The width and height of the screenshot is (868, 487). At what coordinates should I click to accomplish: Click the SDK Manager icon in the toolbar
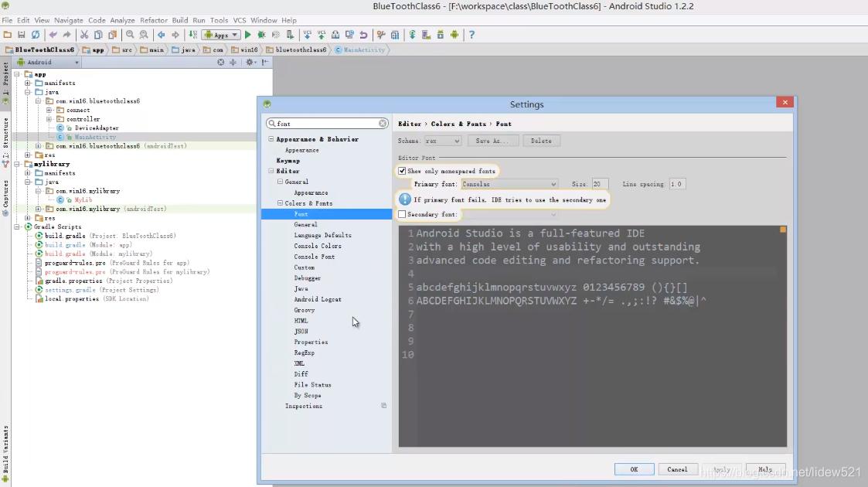[441, 35]
